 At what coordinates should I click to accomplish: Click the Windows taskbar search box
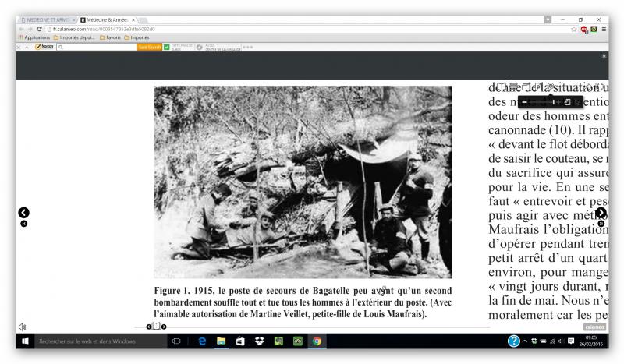(101, 341)
